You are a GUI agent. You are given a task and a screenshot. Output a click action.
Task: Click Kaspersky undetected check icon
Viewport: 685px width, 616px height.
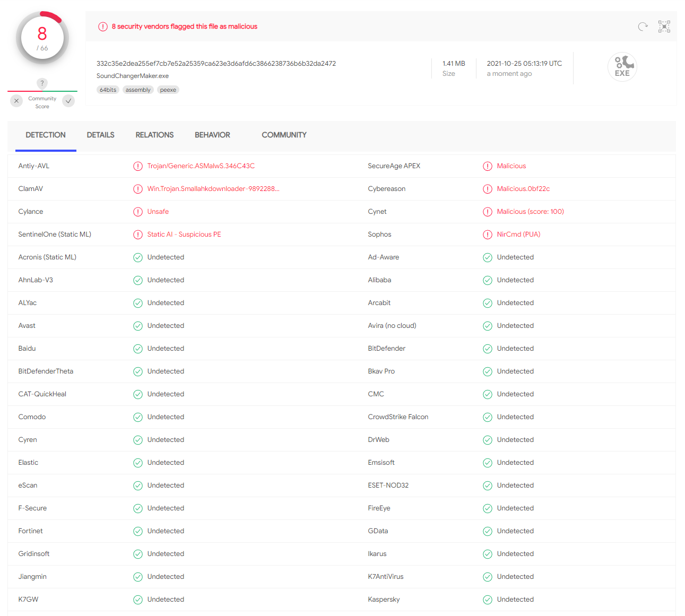[488, 600]
